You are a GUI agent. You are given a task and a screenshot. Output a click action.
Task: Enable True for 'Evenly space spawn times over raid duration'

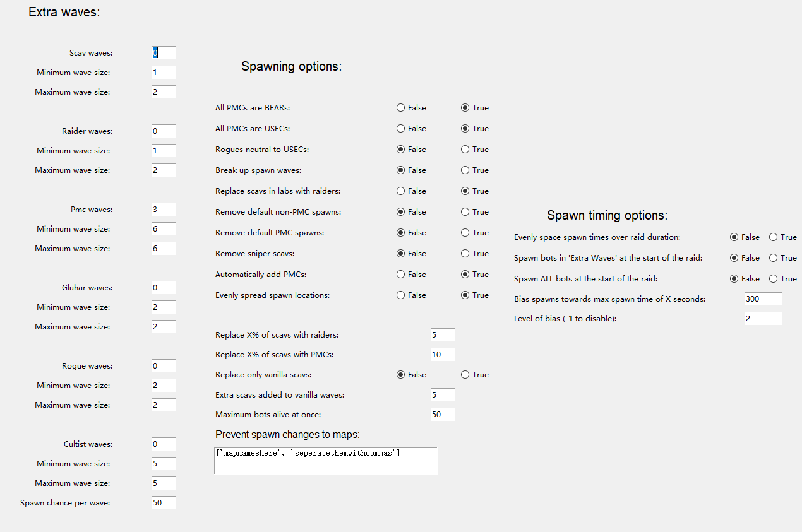tap(774, 237)
